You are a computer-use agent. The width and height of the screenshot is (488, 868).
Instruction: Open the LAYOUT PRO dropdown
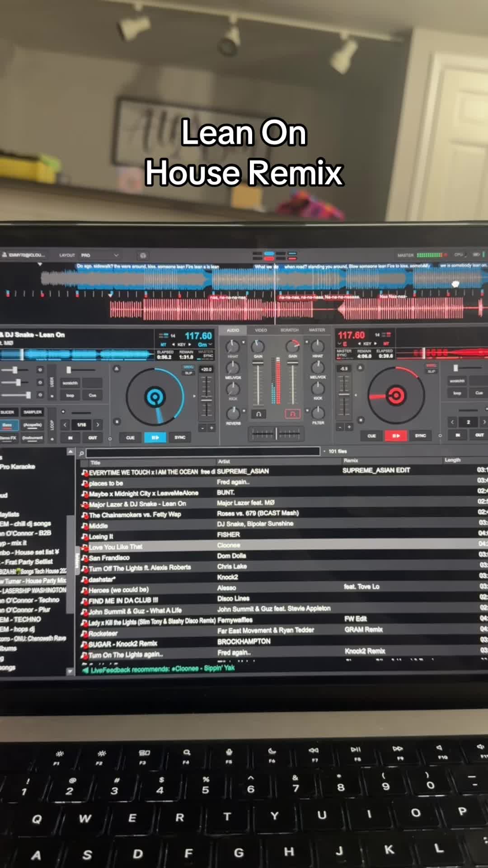99,255
